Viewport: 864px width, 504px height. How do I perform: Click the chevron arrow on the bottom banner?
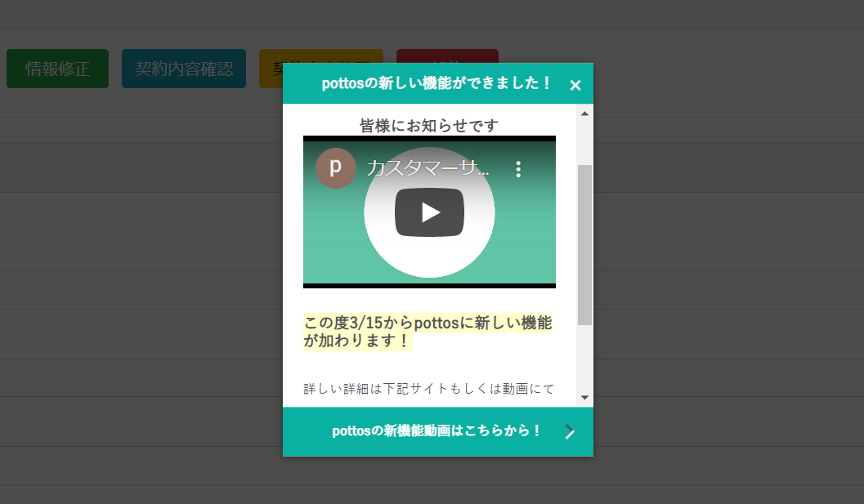pyautogui.click(x=570, y=432)
